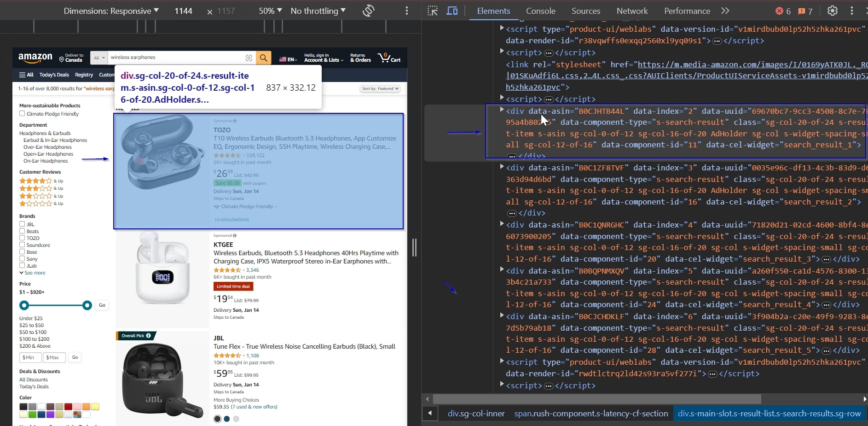Expand the See more brands link
868x426 pixels.
(32, 273)
